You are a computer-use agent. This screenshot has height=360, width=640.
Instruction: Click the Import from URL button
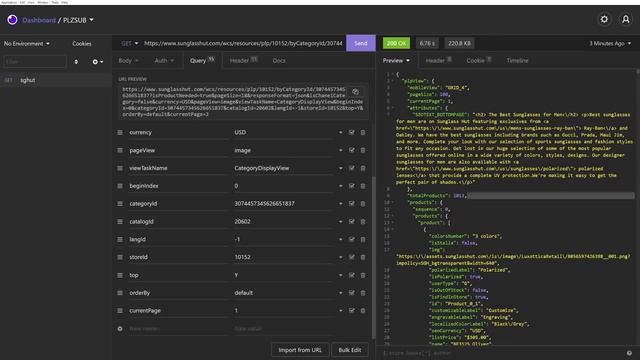300,350
